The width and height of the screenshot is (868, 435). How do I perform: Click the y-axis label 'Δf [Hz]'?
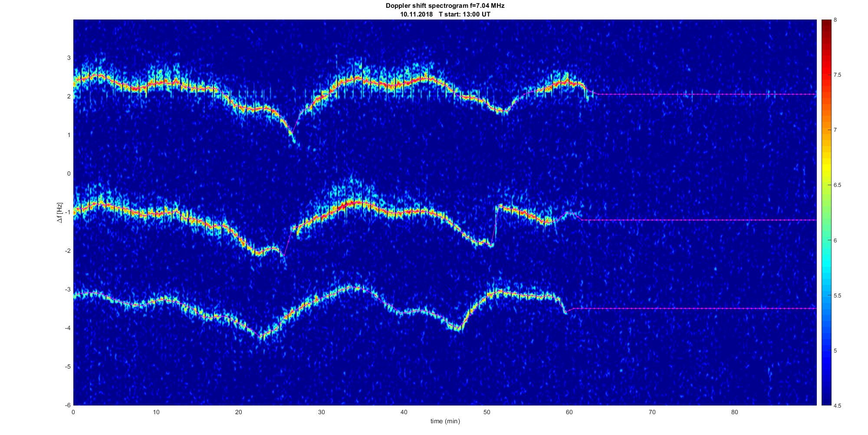(59, 213)
